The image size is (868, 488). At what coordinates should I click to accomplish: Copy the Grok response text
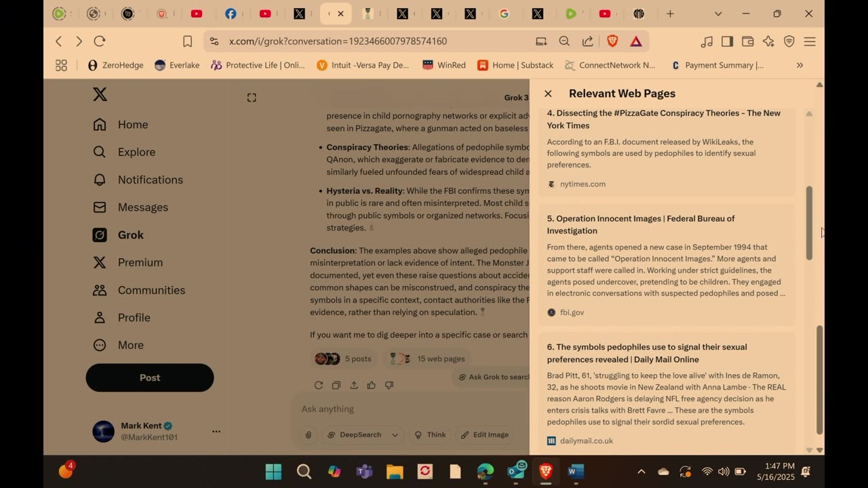[x=336, y=385]
